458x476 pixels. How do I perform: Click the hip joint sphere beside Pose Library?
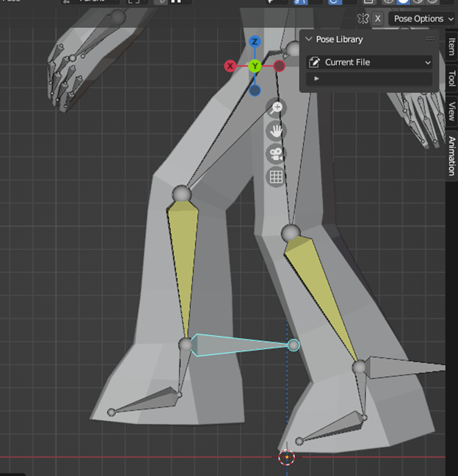pyautogui.click(x=294, y=48)
